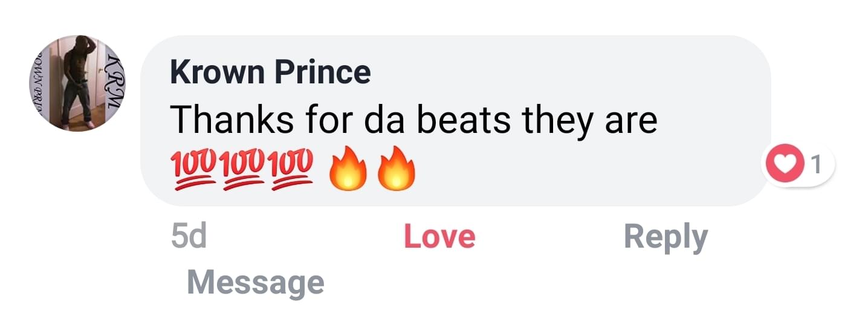
Task: Click the standing figure in the avatar
Action: 77,85
